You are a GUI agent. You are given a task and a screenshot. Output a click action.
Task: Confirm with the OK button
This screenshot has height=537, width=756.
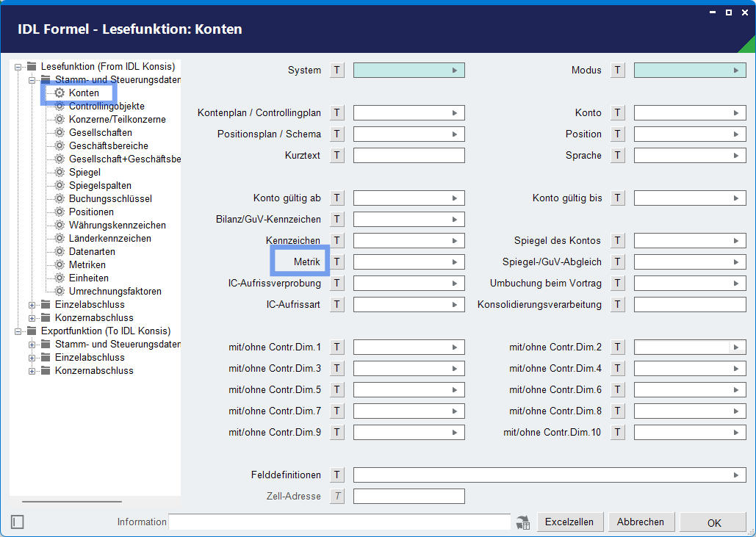(x=713, y=522)
